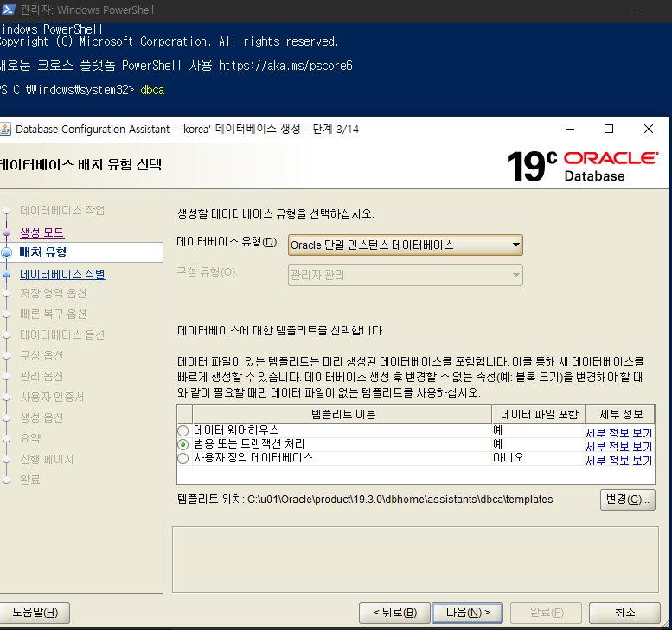672x630 pixels.
Task: View details for 사용자 정의 데이터베이스 template
Action: (x=619, y=461)
